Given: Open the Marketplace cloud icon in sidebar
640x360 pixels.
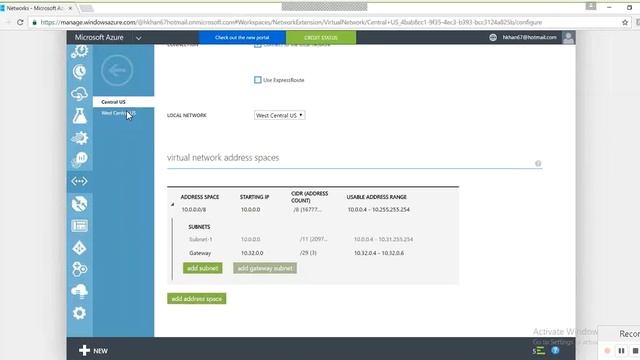Looking at the screenshot, I should click(x=80, y=291).
